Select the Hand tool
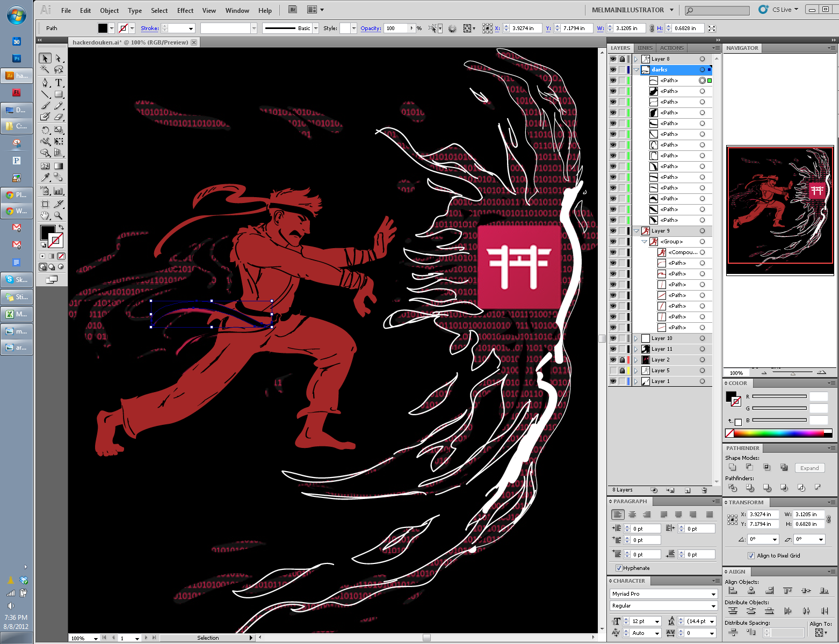Screen dimensions: 839x644 click(x=46, y=215)
